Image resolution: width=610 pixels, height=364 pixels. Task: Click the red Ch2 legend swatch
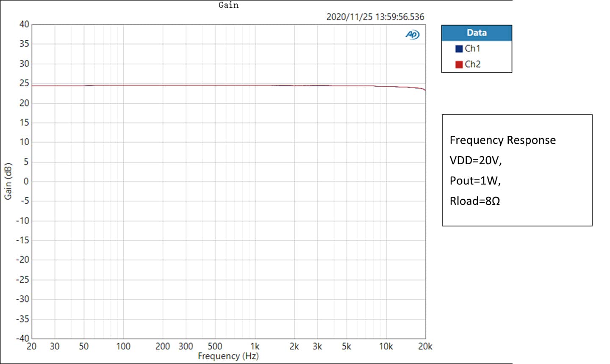459,64
